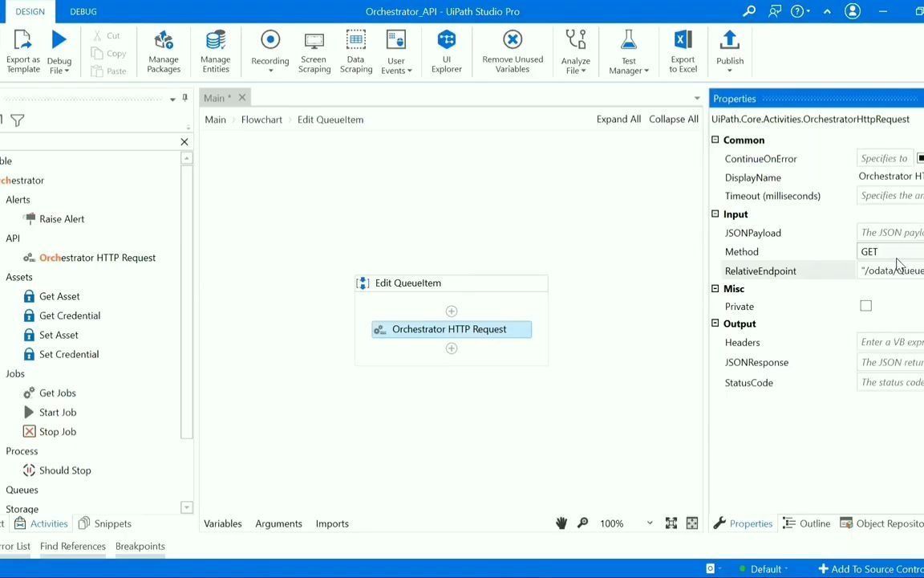Open the Activities panel options dropdown arrow

[172, 99]
